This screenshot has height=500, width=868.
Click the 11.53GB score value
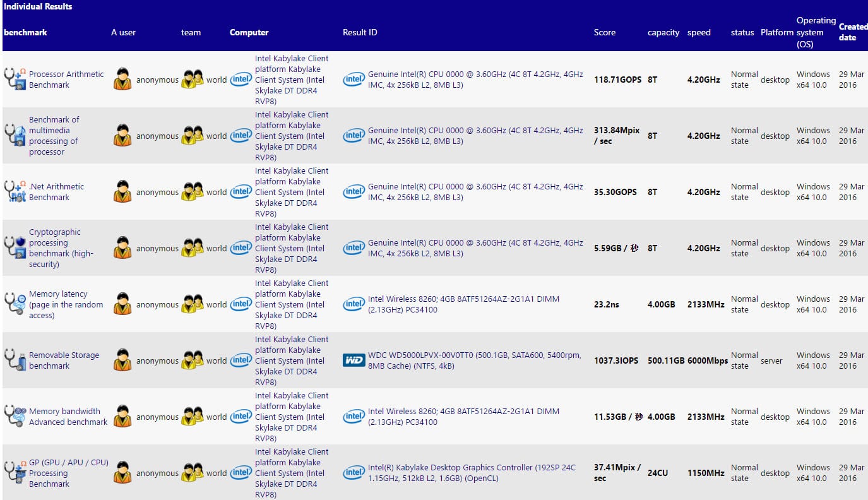coord(619,417)
